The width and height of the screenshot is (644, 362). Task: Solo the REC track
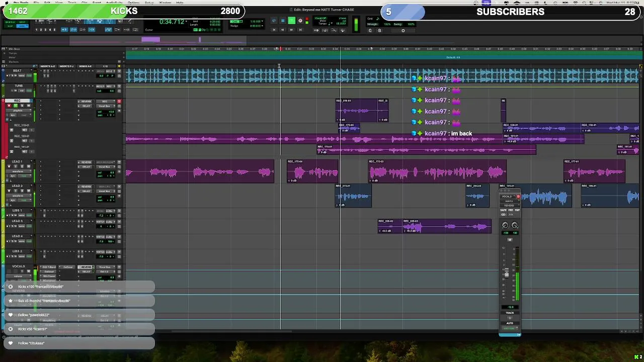pyautogui.click(x=22, y=106)
